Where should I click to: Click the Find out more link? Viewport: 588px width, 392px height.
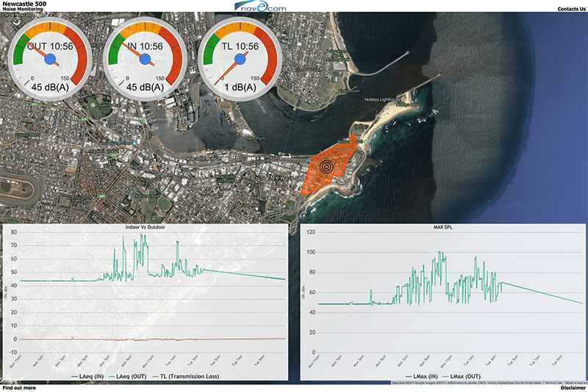[x=20, y=388]
